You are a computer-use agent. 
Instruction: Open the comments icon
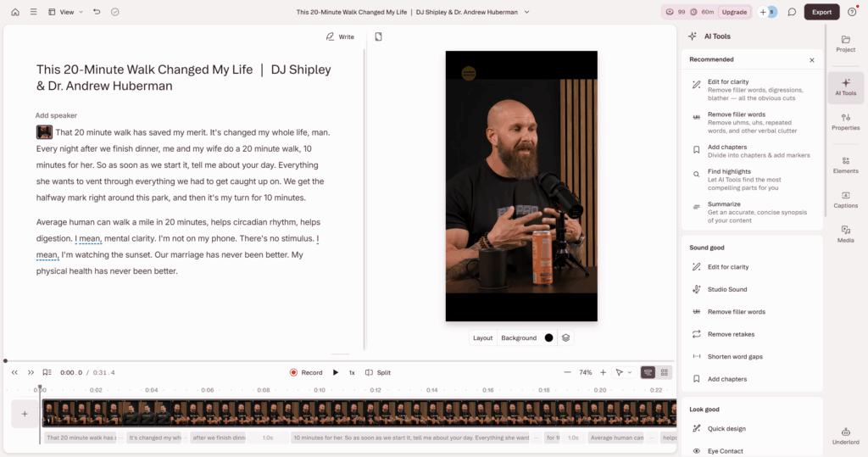click(x=793, y=12)
